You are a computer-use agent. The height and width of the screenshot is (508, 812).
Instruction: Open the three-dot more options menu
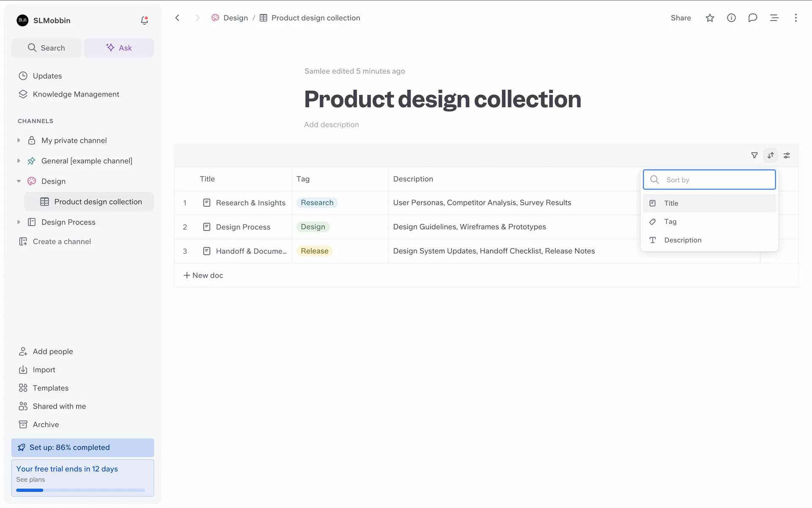(x=796, y=18)
